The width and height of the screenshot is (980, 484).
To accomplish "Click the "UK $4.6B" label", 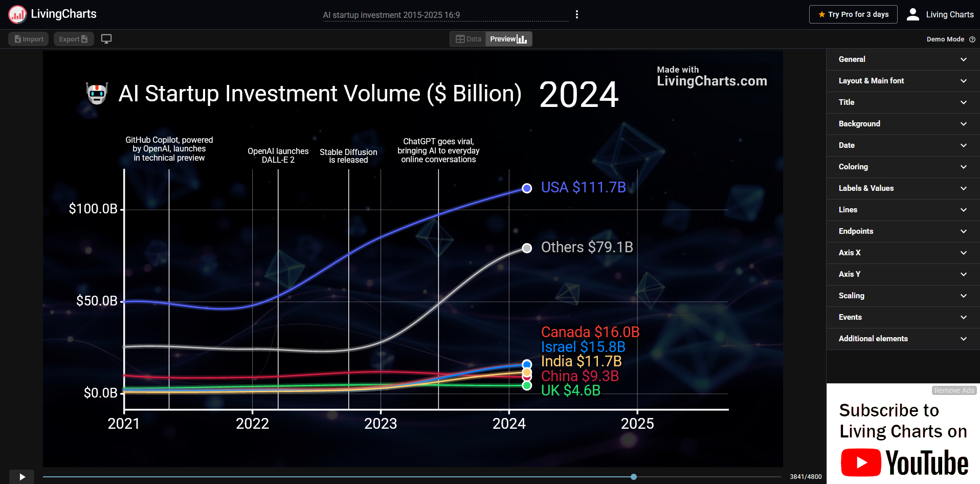I will pos(571,390).
